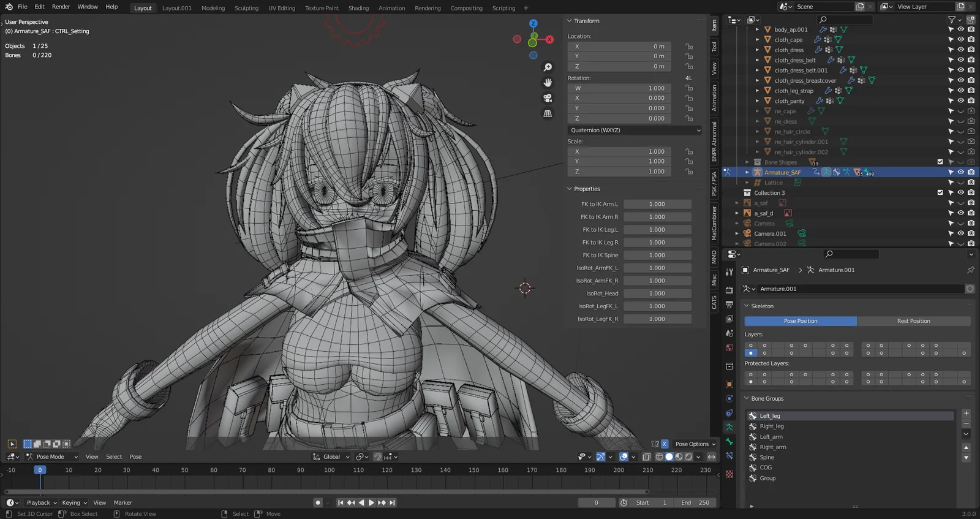Open the View Layer properties tab icon
Image resolution: width=980 pixels, height=519 pixels.
[729, 319]
